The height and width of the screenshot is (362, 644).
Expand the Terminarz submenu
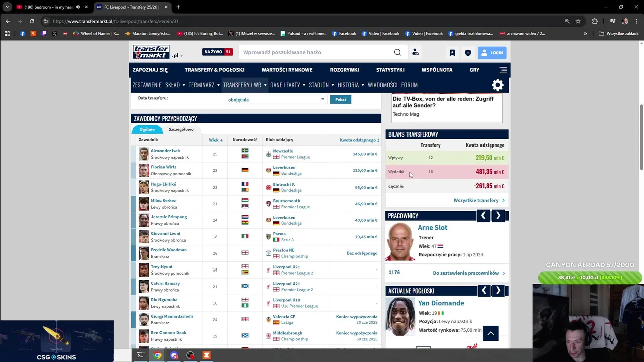(x=218, y=85)
